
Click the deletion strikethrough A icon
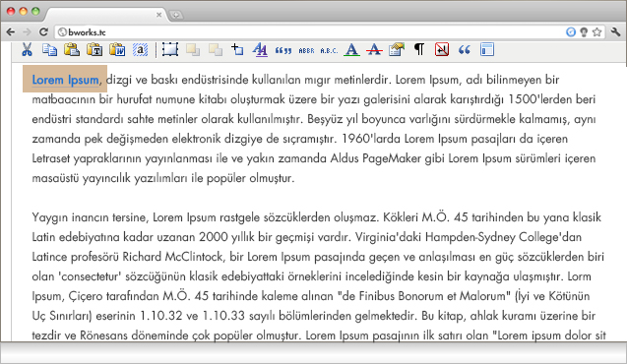tap(374, 50)
